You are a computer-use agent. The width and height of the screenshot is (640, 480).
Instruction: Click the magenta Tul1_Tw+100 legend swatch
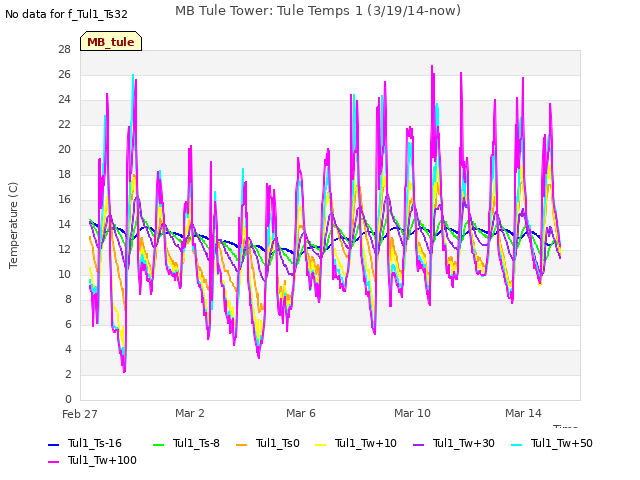click(53, 462)
